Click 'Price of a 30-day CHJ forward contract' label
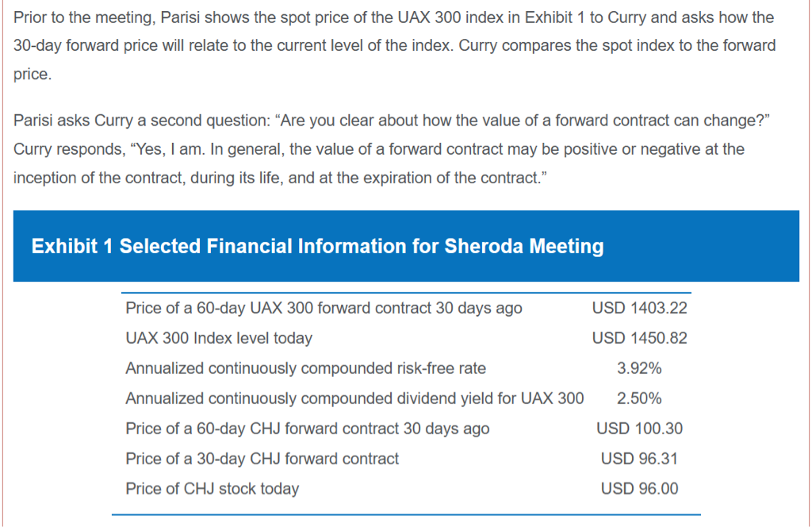 pos(262,459)
